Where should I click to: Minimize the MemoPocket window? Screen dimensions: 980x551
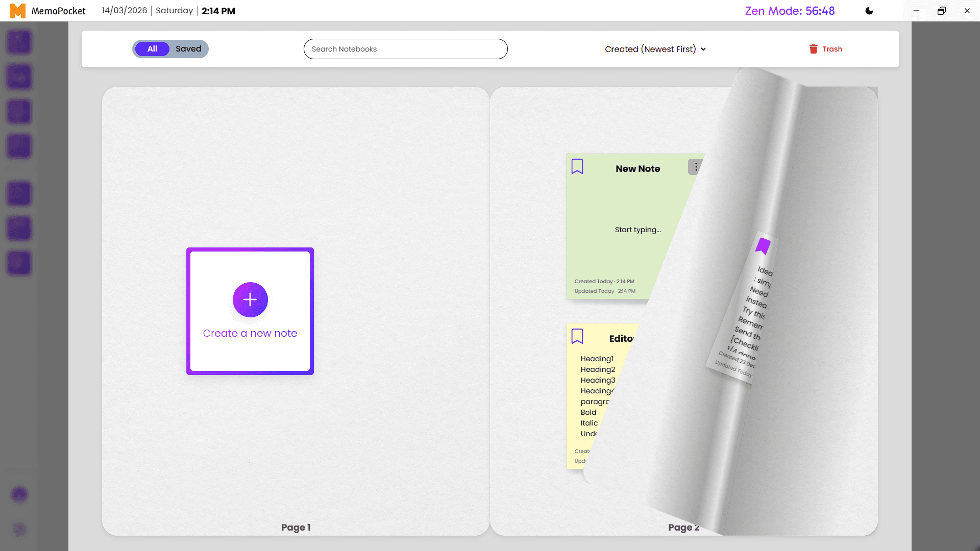click(916, 11)
